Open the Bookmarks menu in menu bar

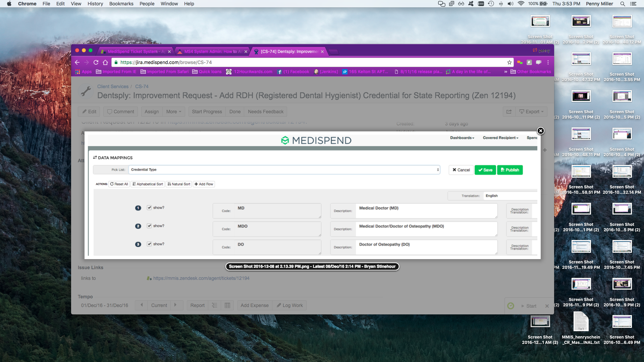click(121, 4)
